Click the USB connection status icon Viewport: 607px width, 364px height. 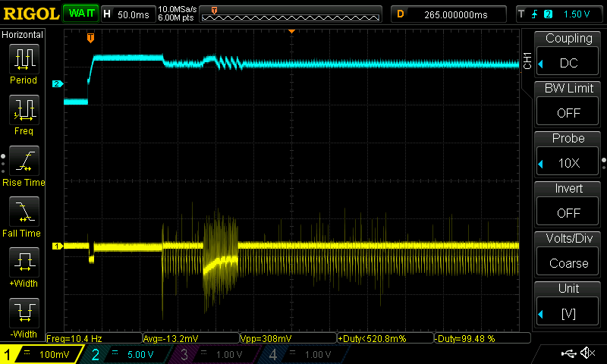(568, 353)
